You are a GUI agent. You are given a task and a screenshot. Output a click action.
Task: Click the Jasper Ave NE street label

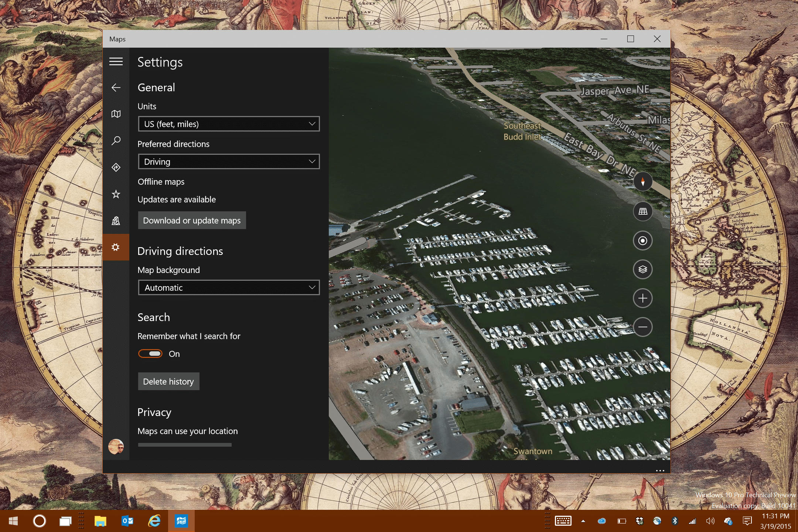[615, 90]
